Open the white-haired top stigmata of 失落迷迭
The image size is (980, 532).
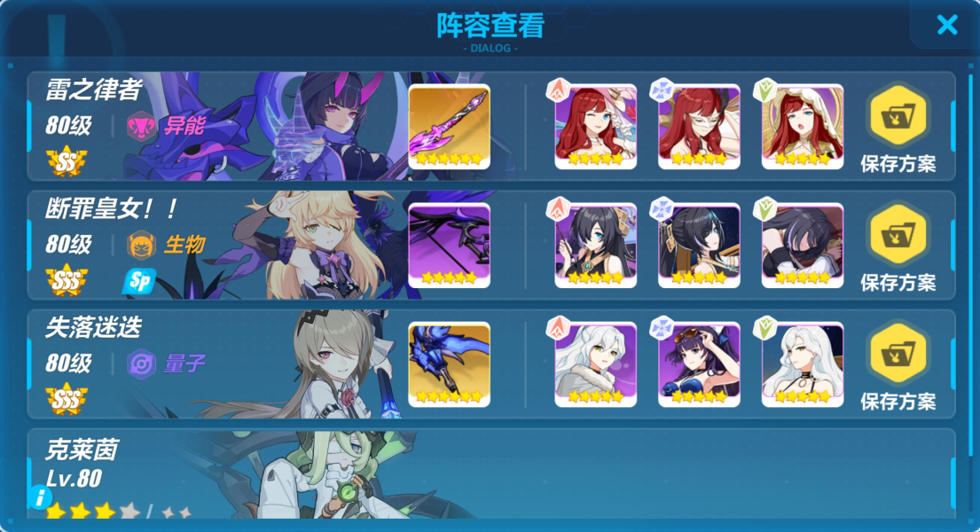point(596,364)
